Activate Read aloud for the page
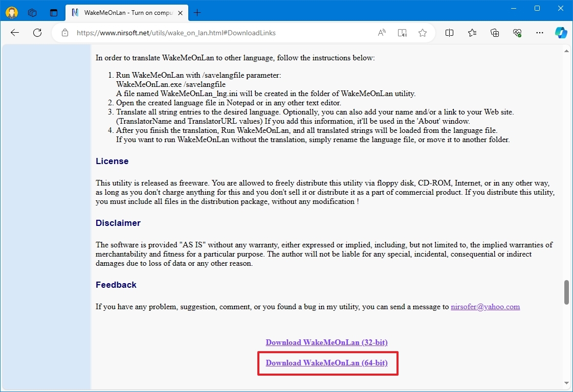Viewport: 573px width, 392px height. coord(381,32)
